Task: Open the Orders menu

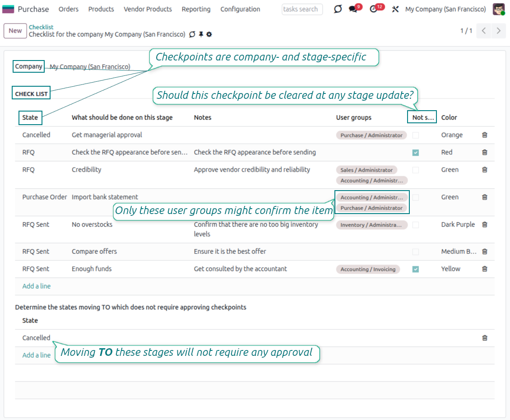Action: [x=68, y=9]
